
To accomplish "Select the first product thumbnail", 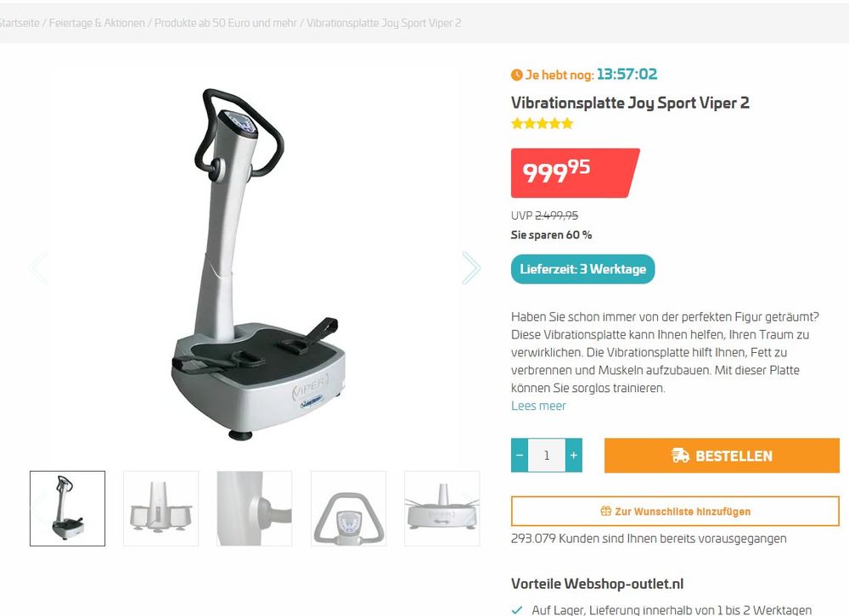I will pyautogui.click(x=68, y=508).
